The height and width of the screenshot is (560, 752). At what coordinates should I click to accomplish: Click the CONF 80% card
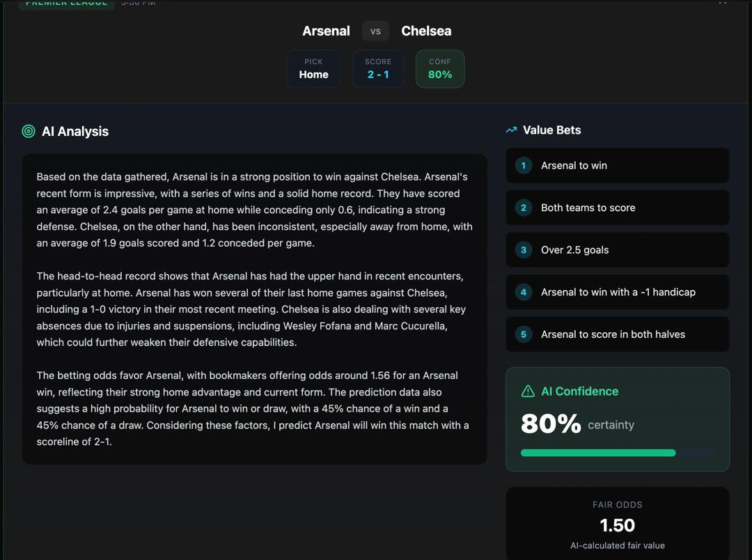pyautogui.click(x=440, y=69)
